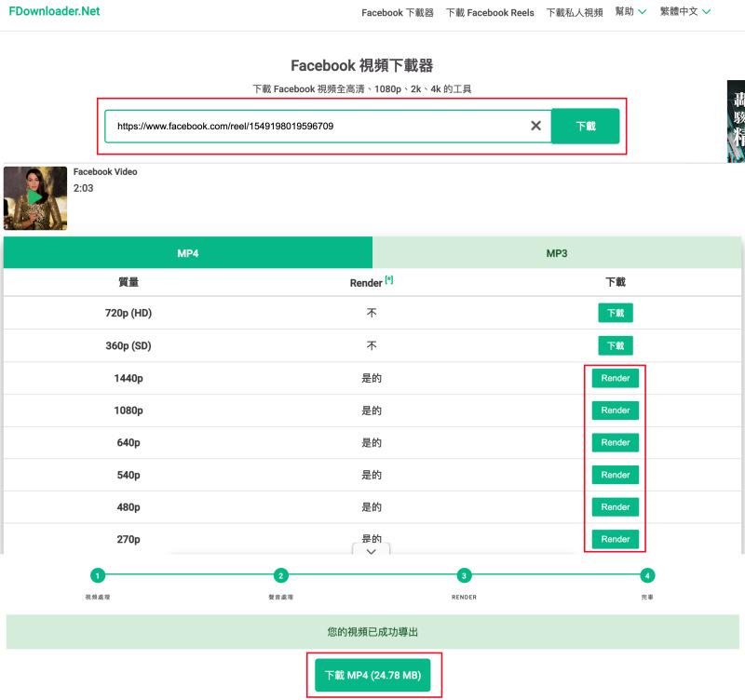Click step 4 完畢 on the progress bar
The width and height of the screenshot is (745, 700).
coord(649,576)
